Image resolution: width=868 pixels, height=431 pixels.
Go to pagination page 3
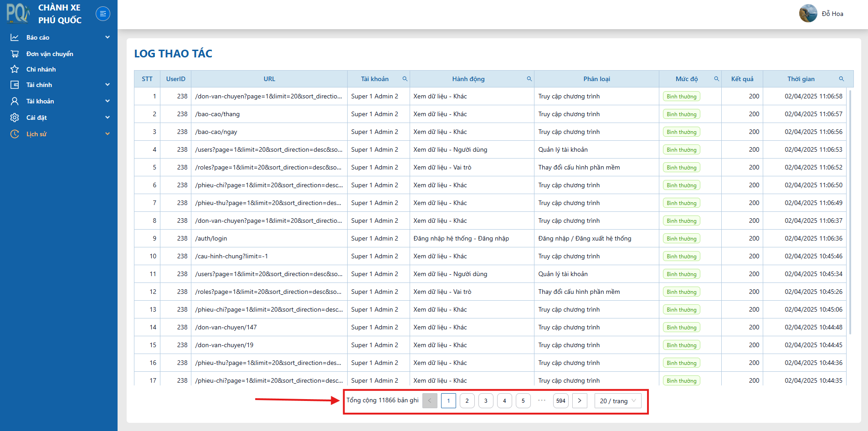click(486, 401)
